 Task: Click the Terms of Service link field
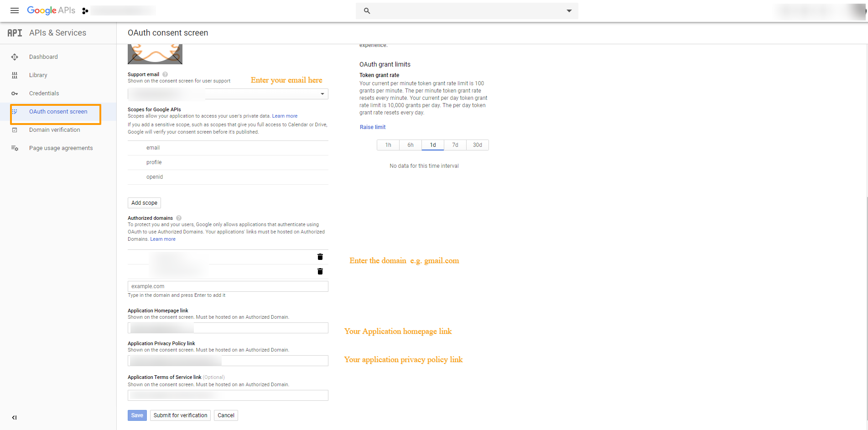(x=228, y=395)
